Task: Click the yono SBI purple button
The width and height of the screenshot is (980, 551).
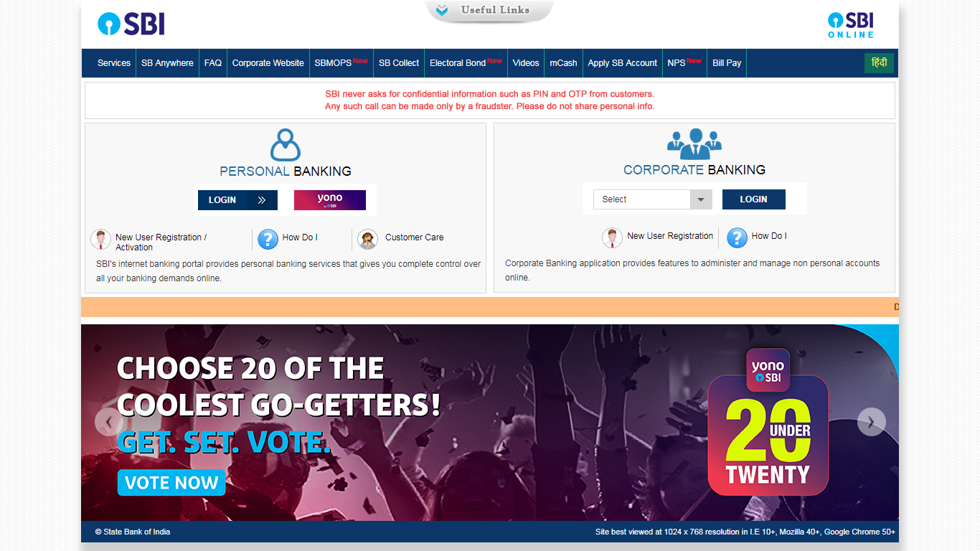Action: [x=330, y=200]
